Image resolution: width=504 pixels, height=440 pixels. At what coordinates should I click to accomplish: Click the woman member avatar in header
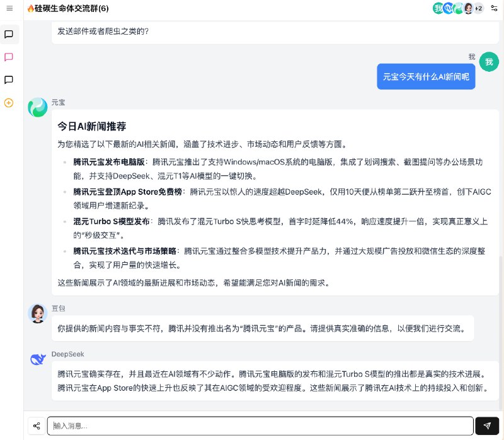click(468, 8)
